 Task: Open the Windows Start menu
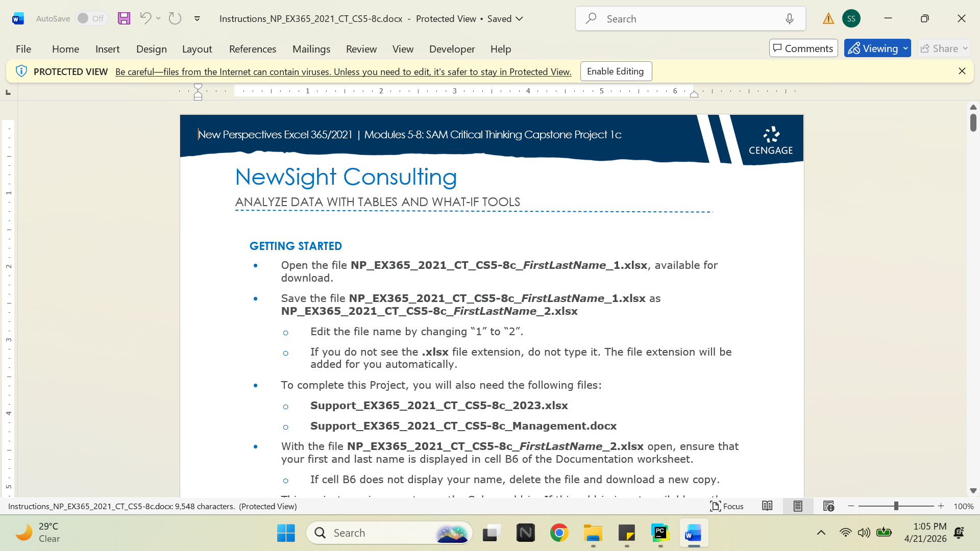click(x=286, y=533)
